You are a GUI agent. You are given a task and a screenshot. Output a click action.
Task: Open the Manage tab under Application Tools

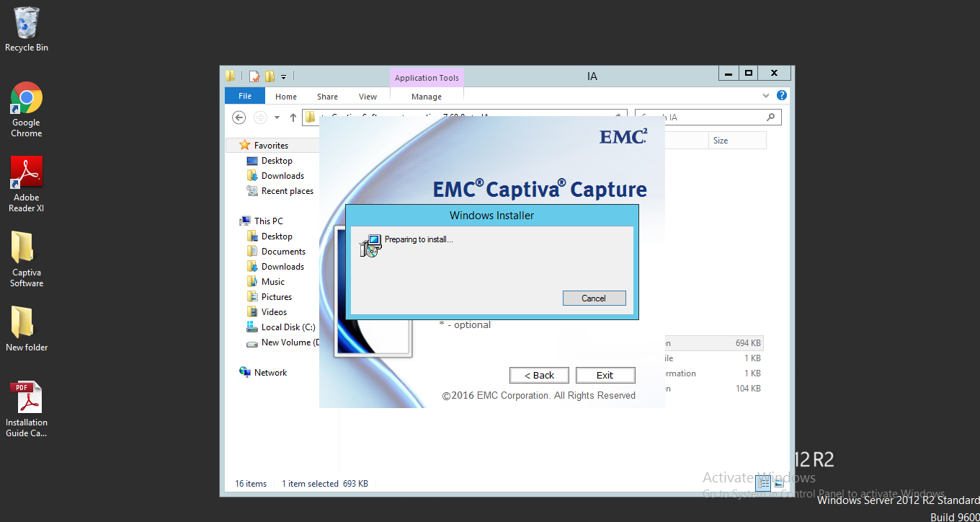pos(427,97)
